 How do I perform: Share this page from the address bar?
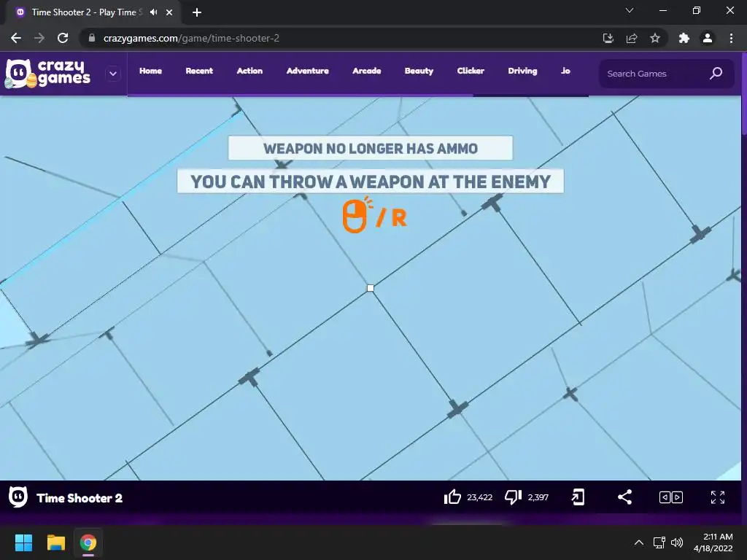632,38
